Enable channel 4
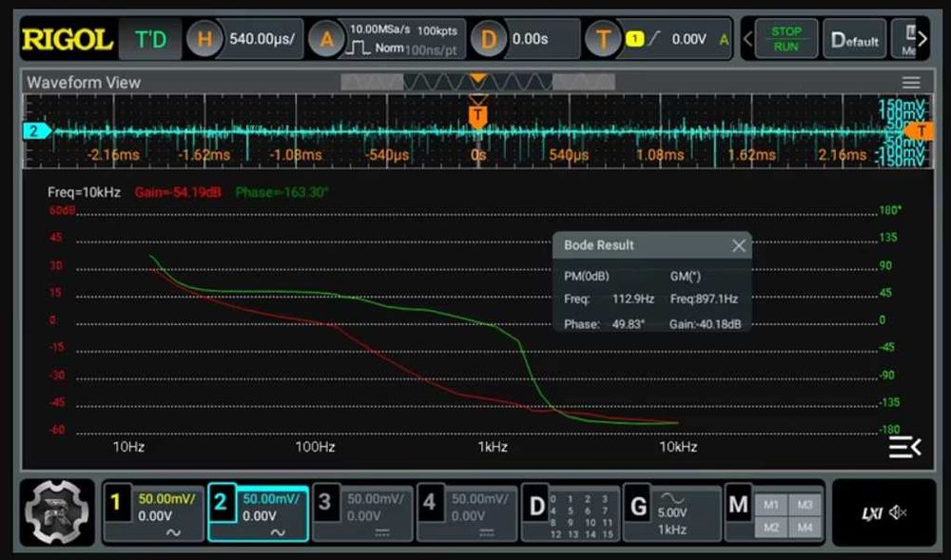Screen dimensions: 951x560 pos(428,502)
